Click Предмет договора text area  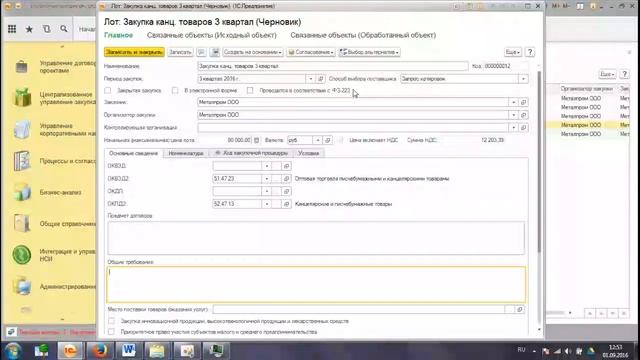coord(316,238)
